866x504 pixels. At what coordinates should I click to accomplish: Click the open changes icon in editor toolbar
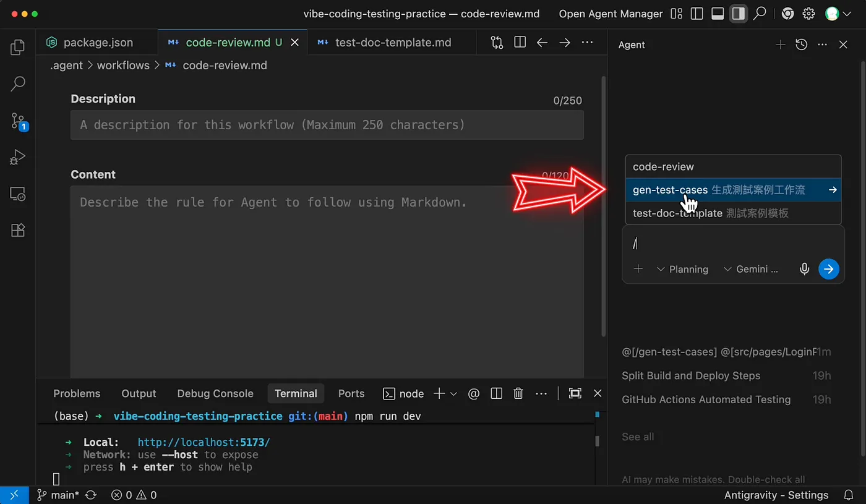[497, 43]
